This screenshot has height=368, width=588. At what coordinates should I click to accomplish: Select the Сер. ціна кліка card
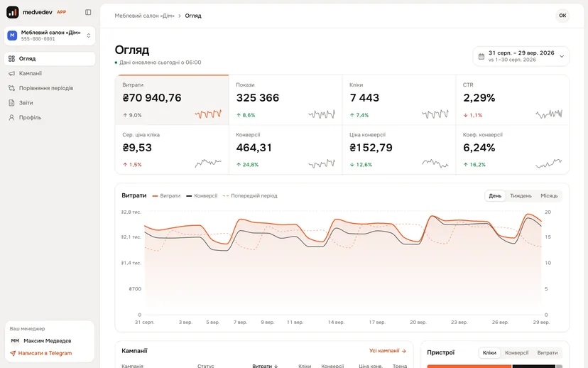click(x=172, y=150)
